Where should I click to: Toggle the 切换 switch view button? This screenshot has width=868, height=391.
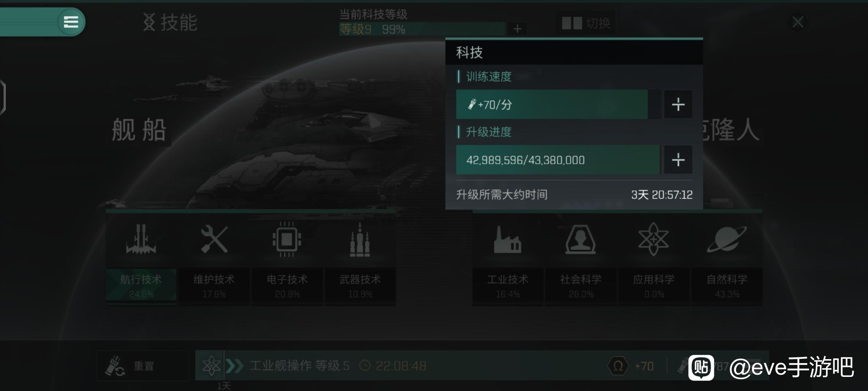click(586, 23)
